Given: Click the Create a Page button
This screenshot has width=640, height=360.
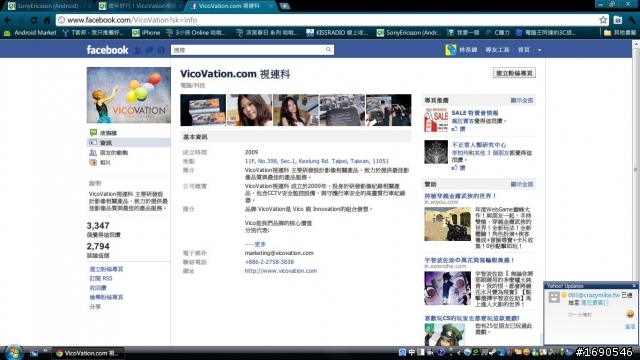Looking at the screenshot, I should pyautogui.click(x=514, y=73).
